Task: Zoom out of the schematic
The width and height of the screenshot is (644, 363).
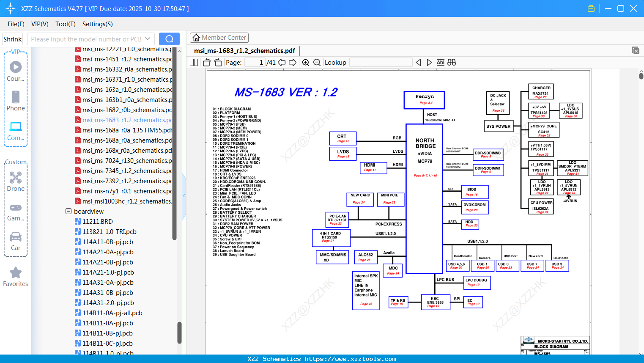Action: 317,63
